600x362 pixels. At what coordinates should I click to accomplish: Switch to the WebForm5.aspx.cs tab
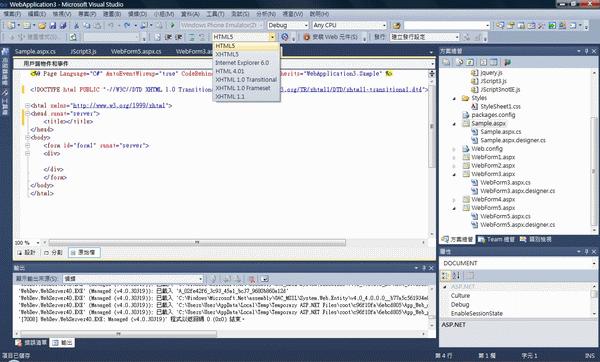(x=136, y=51)
